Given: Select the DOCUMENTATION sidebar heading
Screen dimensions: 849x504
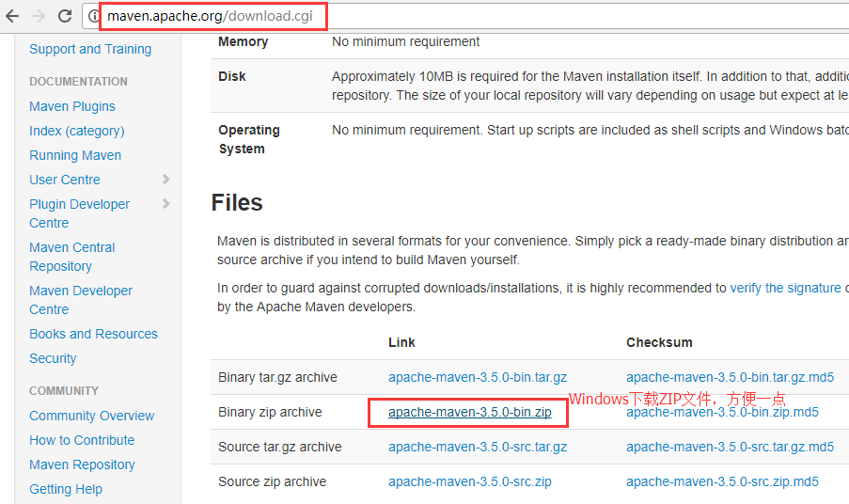Looking at the screenshot, I should pyautogui.click(x=79, y=81).
